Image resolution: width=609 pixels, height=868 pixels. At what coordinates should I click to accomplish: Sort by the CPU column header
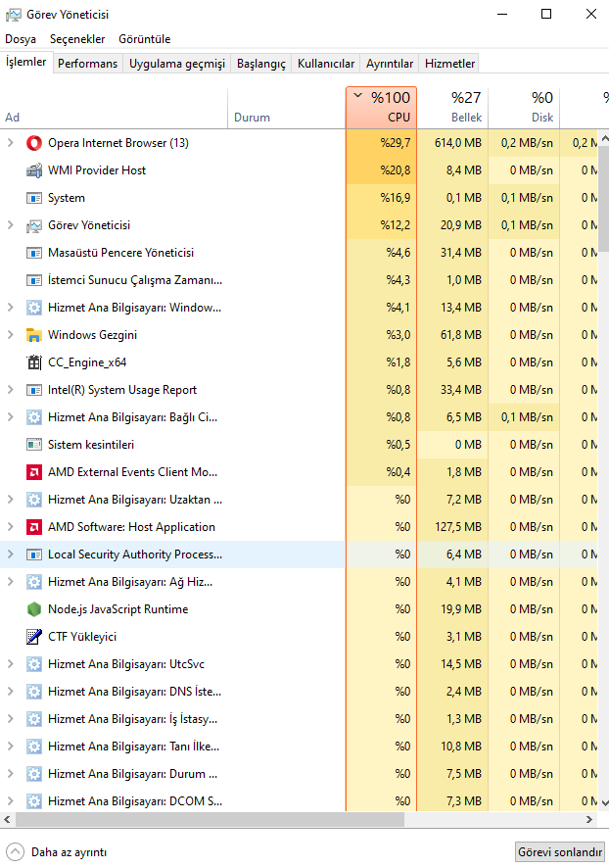point(381,108)
